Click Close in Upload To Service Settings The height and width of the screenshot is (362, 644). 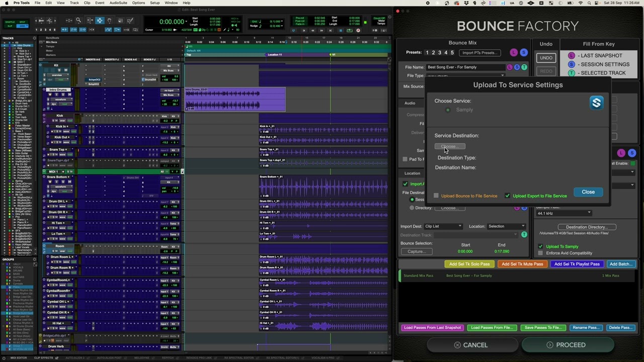point(588,192)
